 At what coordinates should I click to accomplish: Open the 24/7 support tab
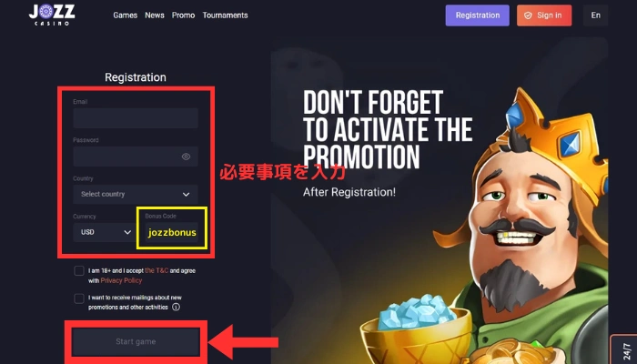pyautogui.click(x=626, y=350)
